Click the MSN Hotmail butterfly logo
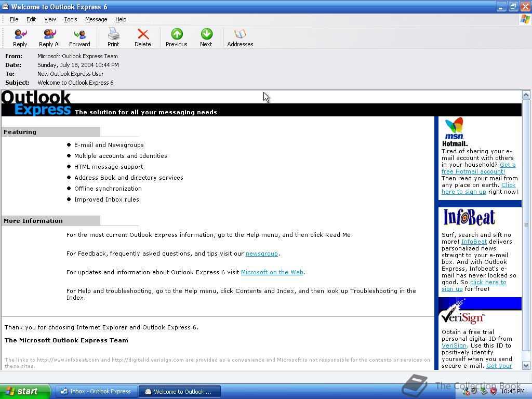This screenshot has width=532, height=399. pyautogui.click(x=455, y=131)
